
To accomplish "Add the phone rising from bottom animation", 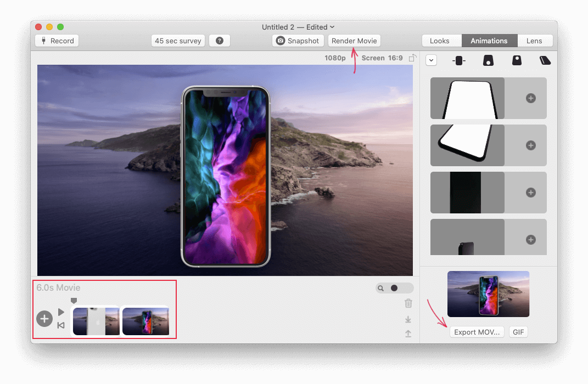I will [x=530, y=240].
